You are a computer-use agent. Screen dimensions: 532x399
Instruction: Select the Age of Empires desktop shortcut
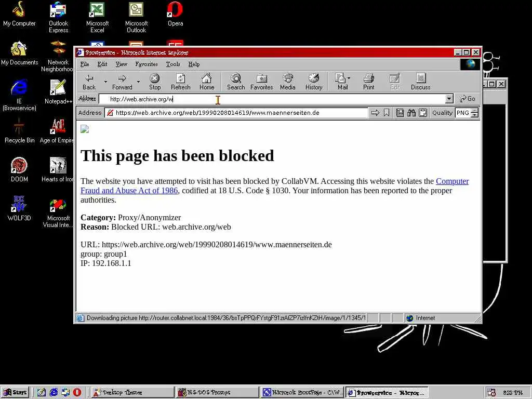click(x=57, y=130)
